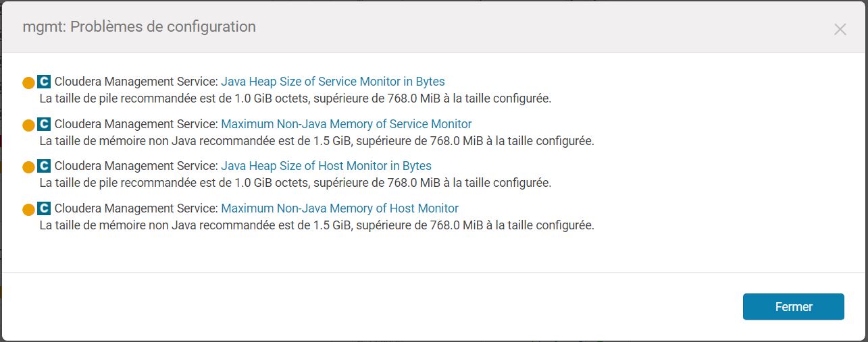Click non-Java memory recommendation text under Host Monitor link
The width and height of the screenshot is (868, 342).
(316, 225)
